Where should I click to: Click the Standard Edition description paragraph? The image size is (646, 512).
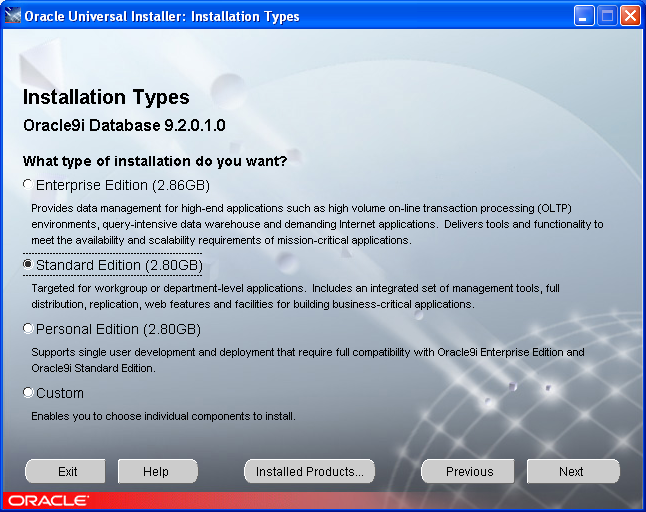295,296
